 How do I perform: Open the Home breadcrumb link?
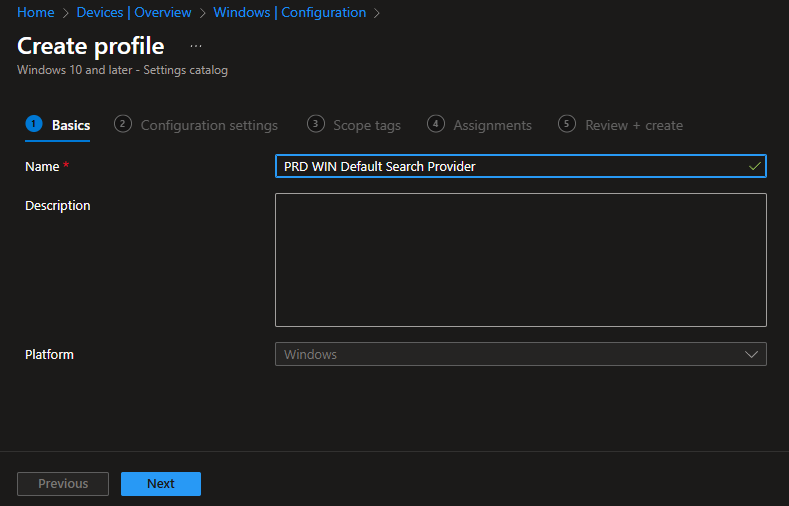(x=36, y=12)
